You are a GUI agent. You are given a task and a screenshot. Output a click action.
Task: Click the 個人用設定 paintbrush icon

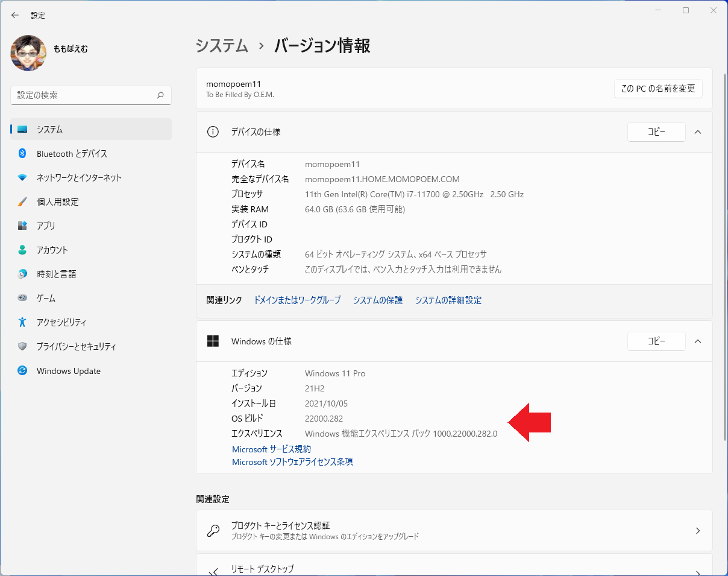point(22,202)
